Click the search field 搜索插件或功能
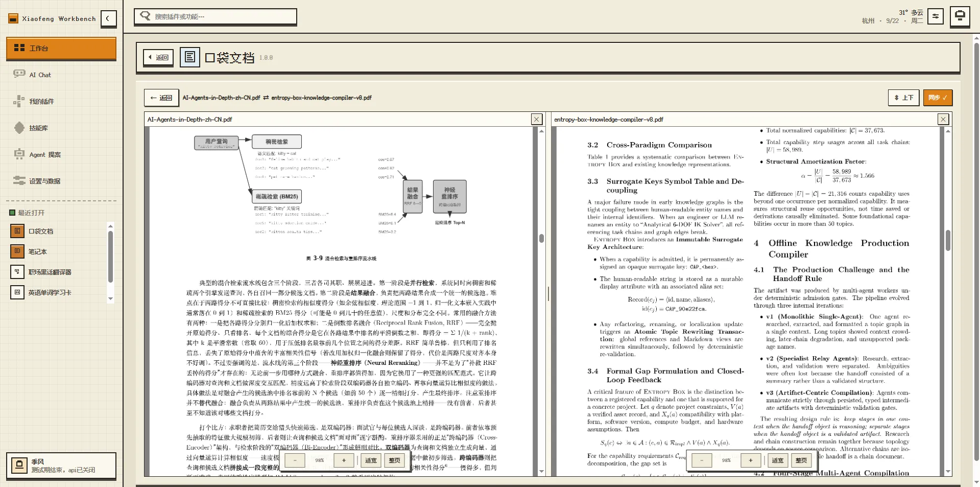The height and width of the screenshot is (487, 980). click(215, 16)
